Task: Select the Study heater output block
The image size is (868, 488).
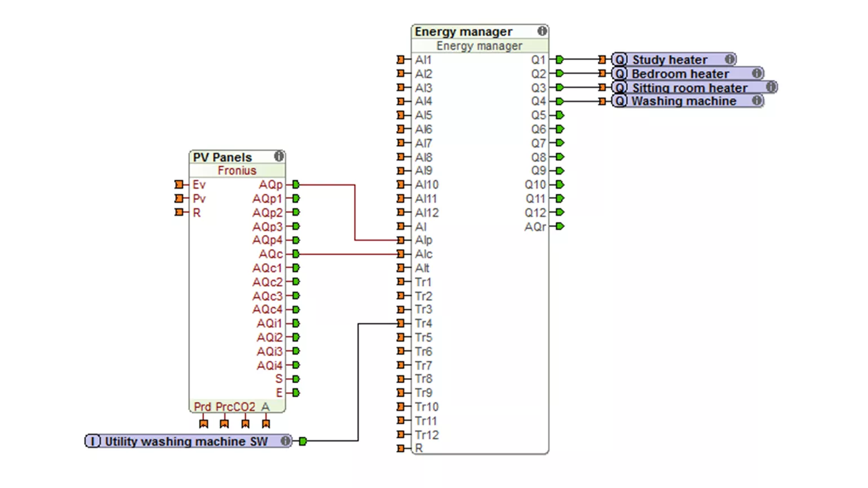Action: point(674,59)
